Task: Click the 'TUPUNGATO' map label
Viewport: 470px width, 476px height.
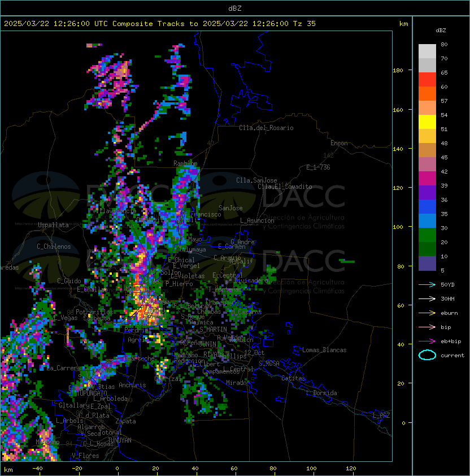Action: point(92,393)
